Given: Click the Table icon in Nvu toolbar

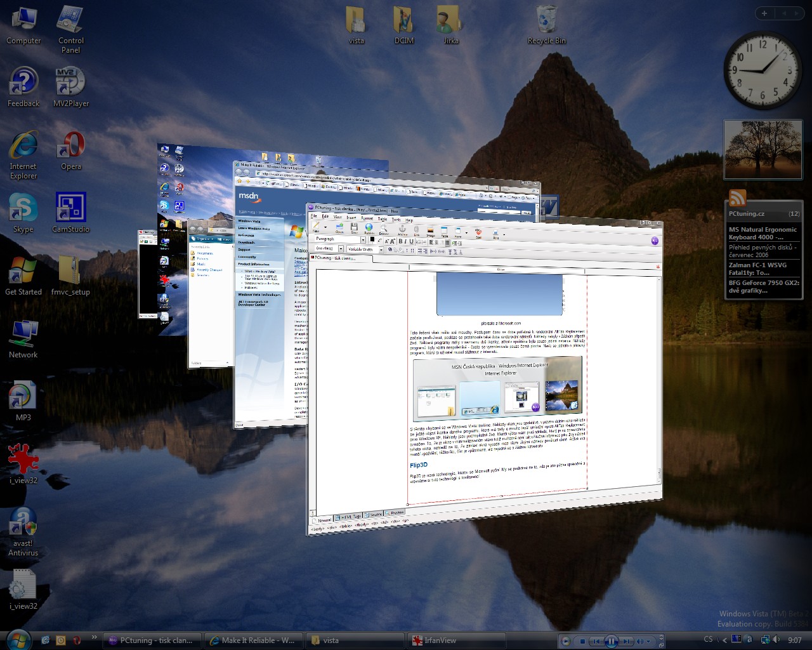Looking at the screenshot, I should click(x=444, y=231).
